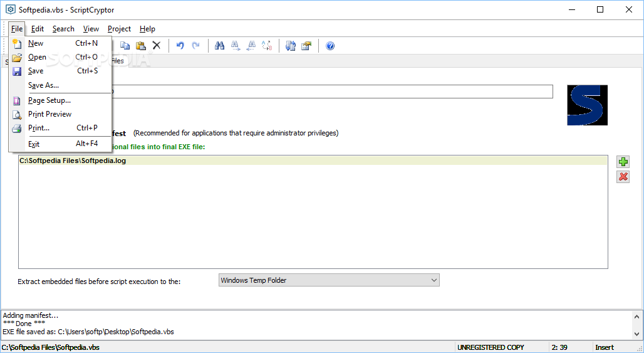Choose New from the File menu

[60, 43]
